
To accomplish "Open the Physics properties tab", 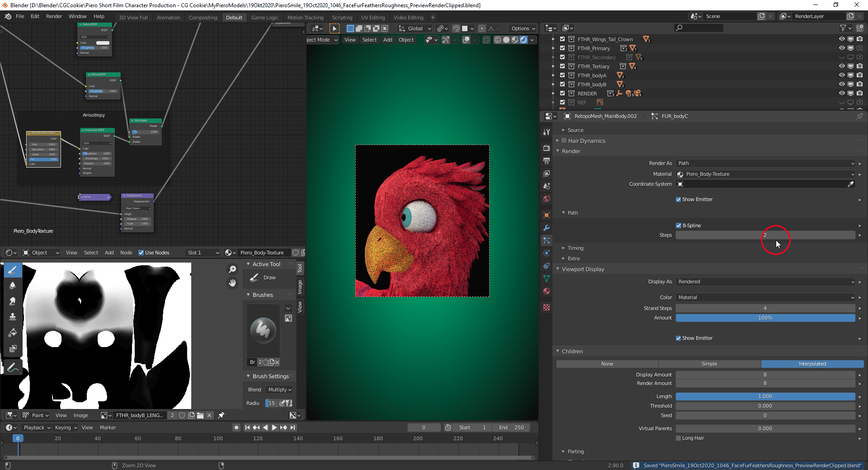I will (546, 253).
